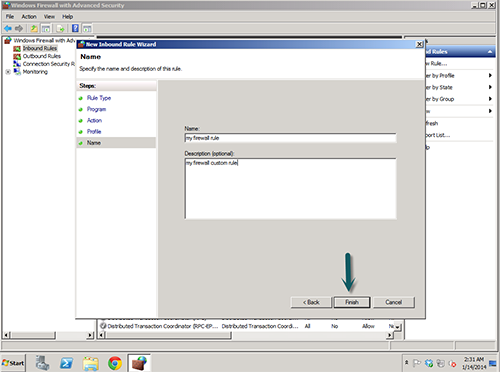Screen dimensions: 500x372
Task: Click the blue Back arrow toolbar icon
Action: [x=8, y=28]
